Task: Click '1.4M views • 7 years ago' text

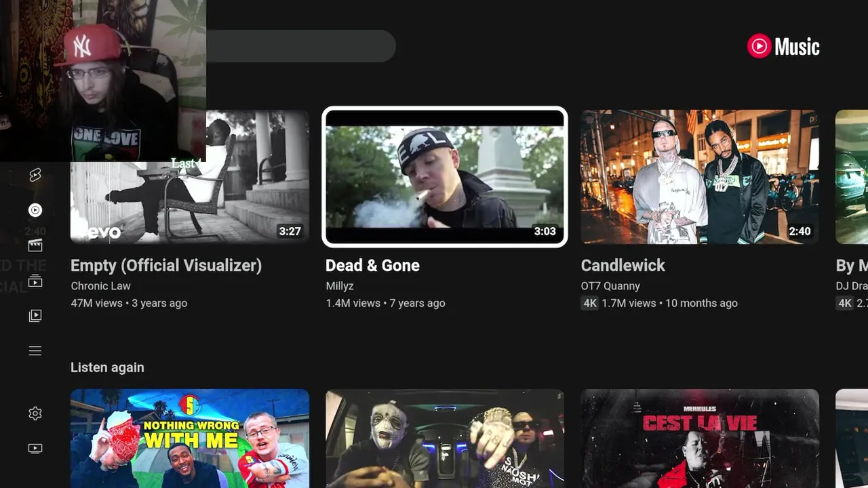Action: (385, 303)
